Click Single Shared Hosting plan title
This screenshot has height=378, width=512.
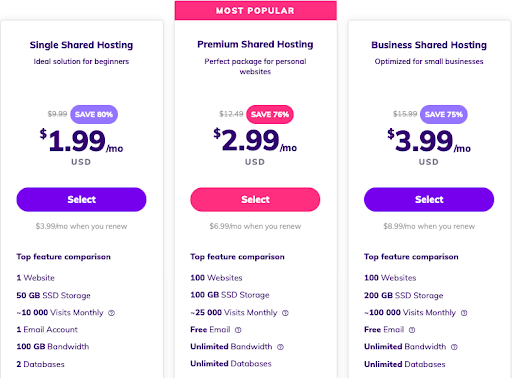pos(81,45)
